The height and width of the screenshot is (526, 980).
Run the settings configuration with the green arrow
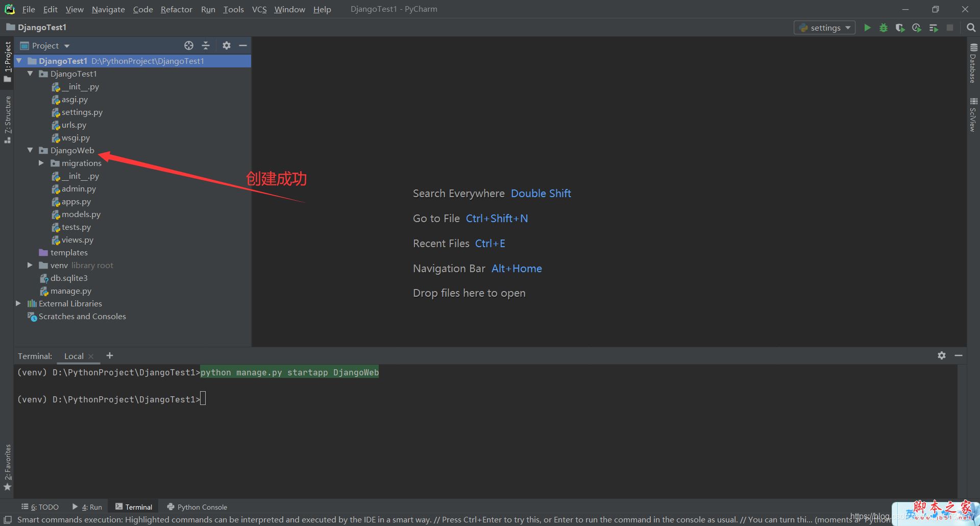[x=867, y=28]
